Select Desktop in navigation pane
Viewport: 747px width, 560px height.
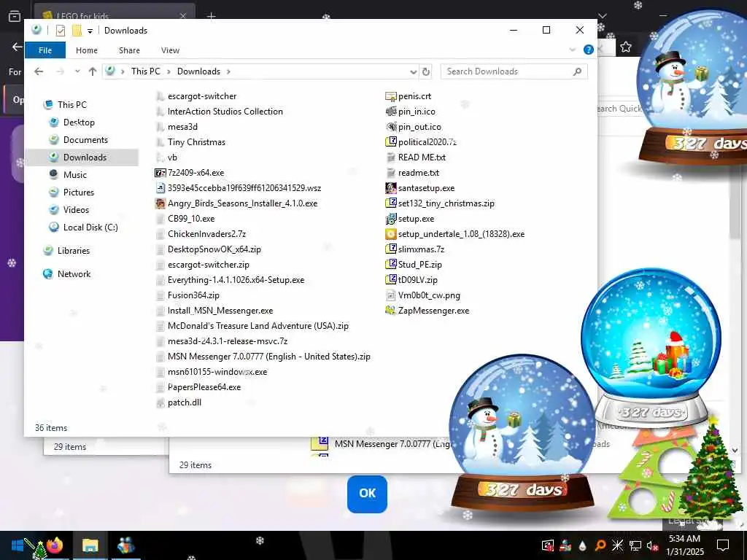click(x=79, y=122)
